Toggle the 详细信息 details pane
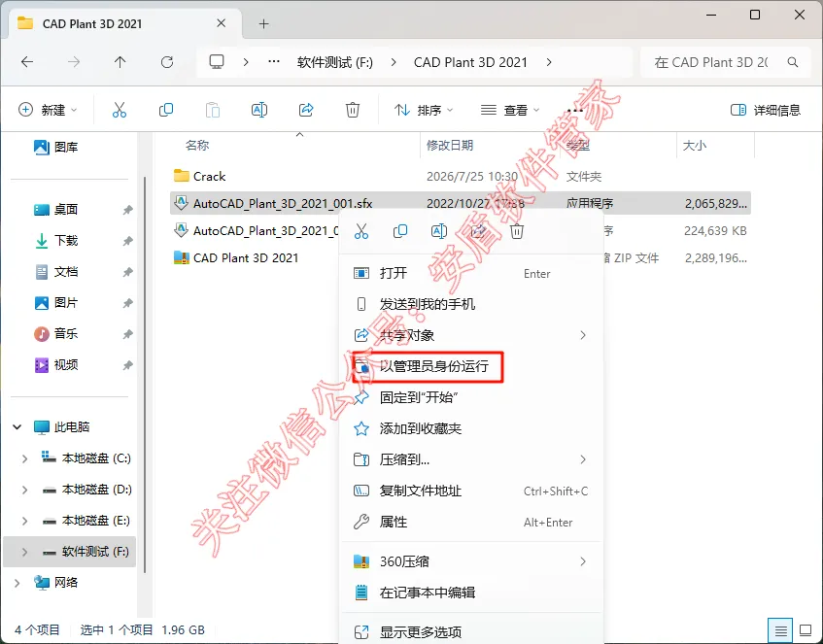The width and height of the screenshot is (823, 644). (x=766, y=110)
